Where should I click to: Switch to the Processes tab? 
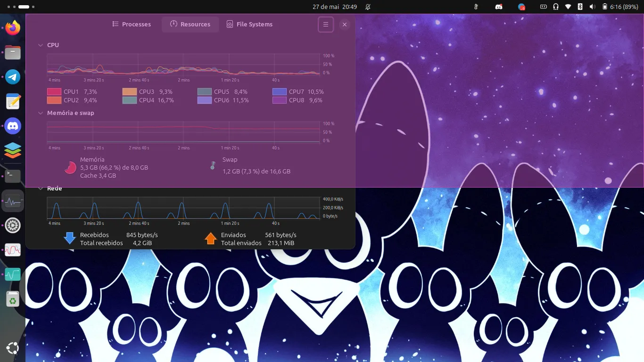[x=132, y=25]
